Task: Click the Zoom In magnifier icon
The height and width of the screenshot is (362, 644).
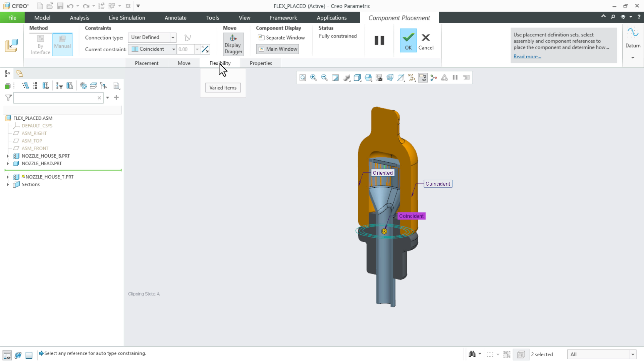Action: [314, 78]
